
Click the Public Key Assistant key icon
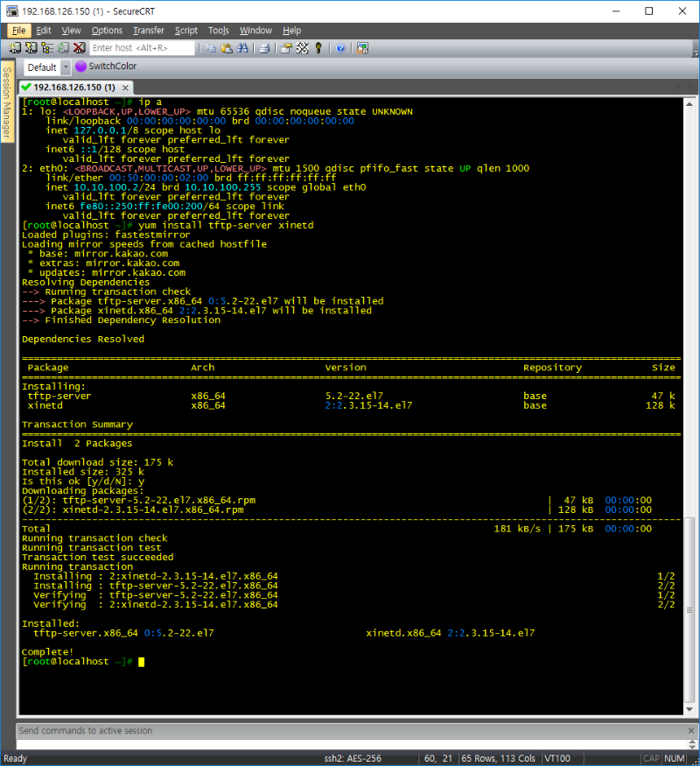(318, 48)
